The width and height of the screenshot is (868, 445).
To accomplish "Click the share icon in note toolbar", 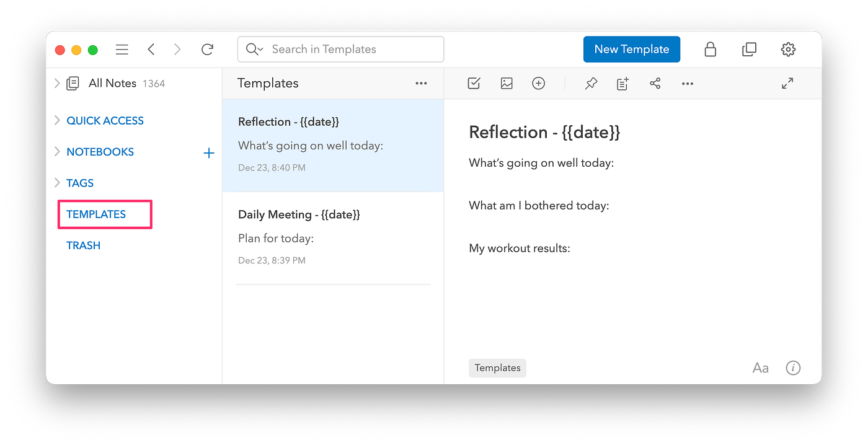I will point(655,84).
